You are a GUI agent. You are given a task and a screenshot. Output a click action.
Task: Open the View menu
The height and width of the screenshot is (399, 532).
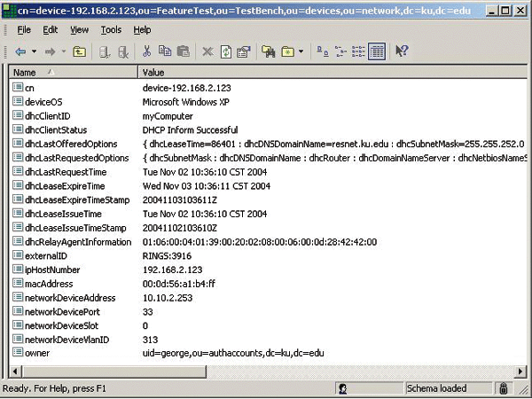click(80, 29)
